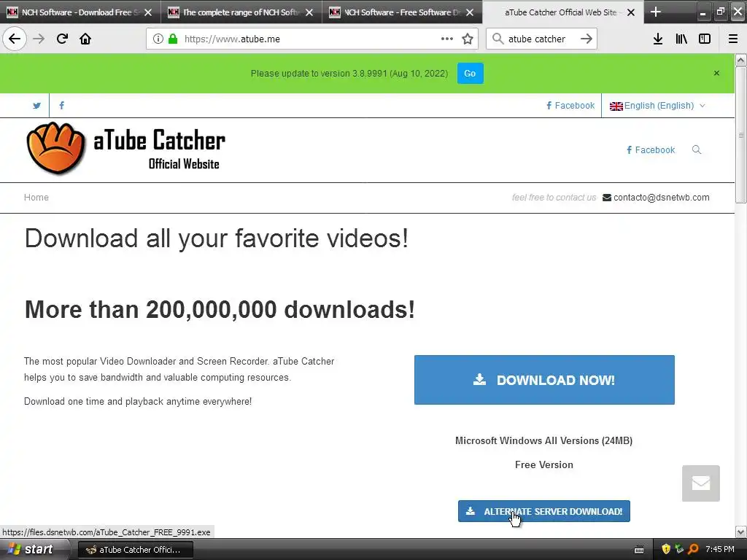747x560 pixels.
Task: Click the 7:45 PM taskbar clock
Action: point(720,550)
